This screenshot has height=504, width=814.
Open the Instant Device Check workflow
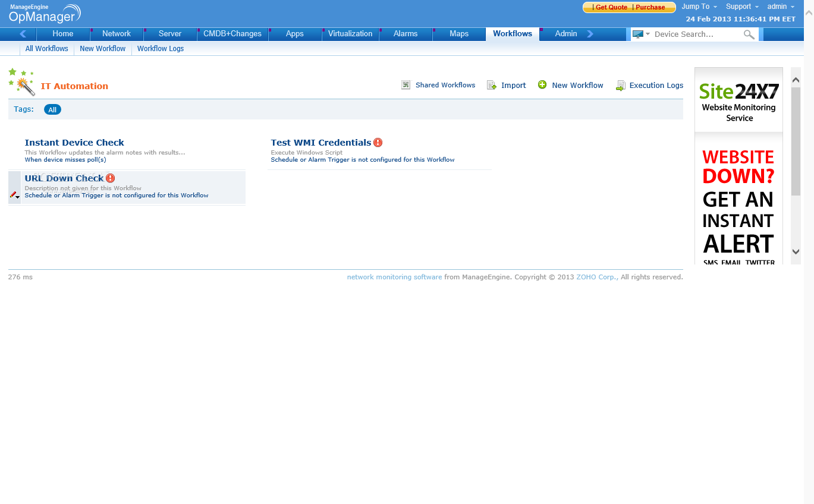point(74,143)
